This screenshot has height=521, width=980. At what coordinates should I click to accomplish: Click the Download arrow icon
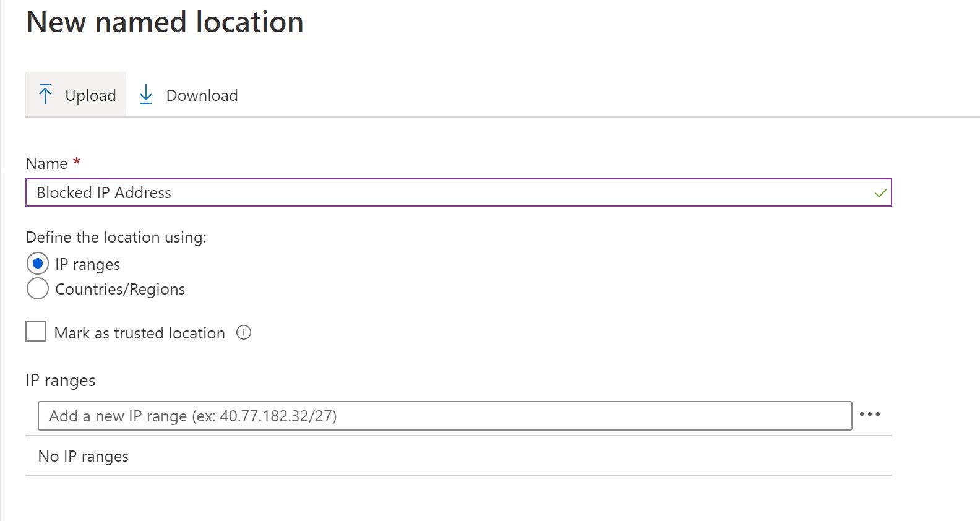tap(146, 95)
